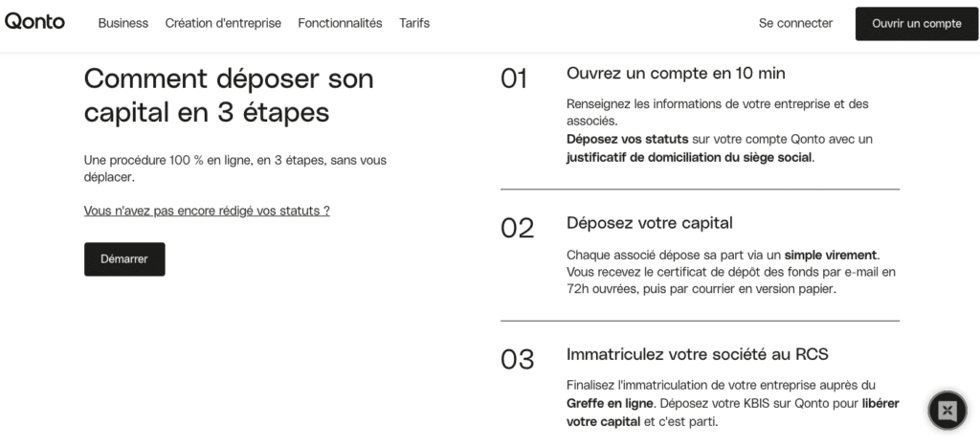Open 'Vous n'avez pas encore rédigé vos statuts ?' link
980x447 pixels.
pyautogui.click(x=207, y=211)
